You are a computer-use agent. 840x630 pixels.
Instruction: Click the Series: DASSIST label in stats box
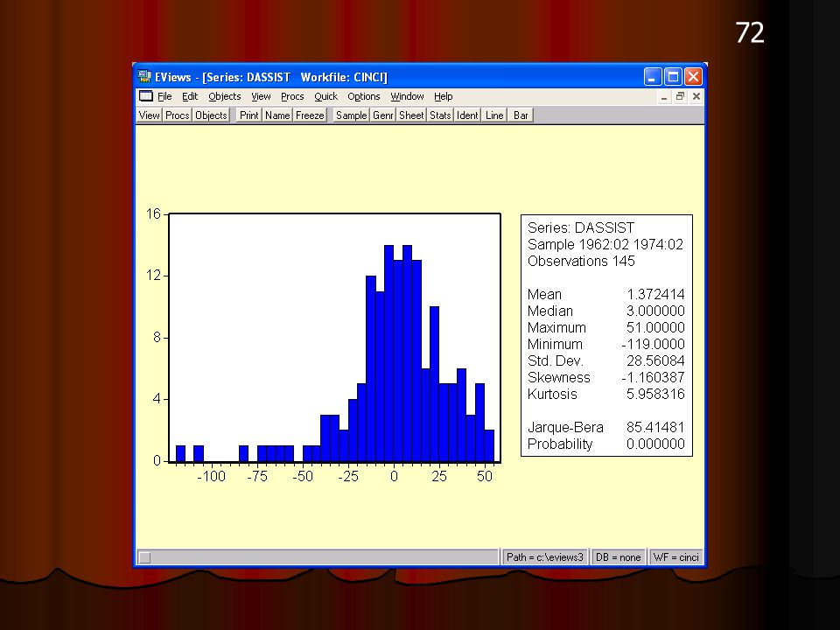click(x=581, y=227)
